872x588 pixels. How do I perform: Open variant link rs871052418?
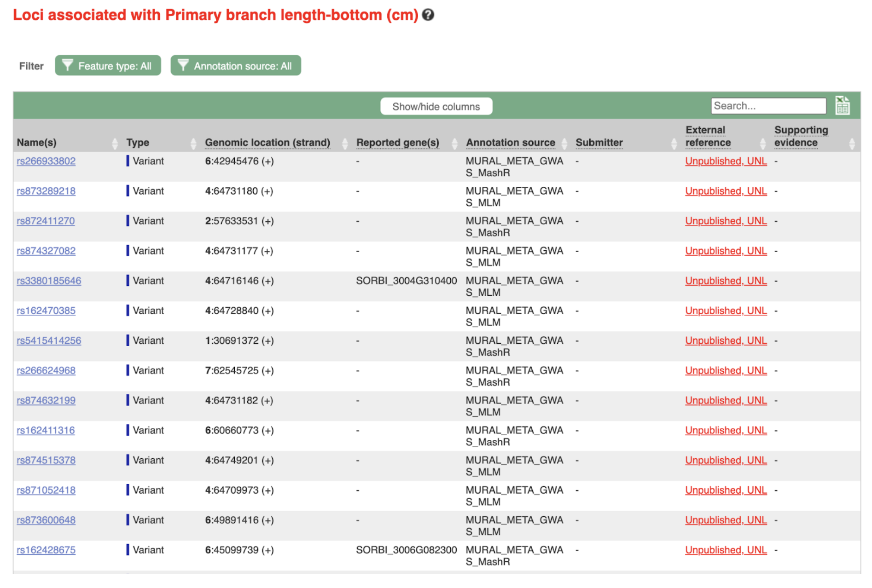(46, 490)
